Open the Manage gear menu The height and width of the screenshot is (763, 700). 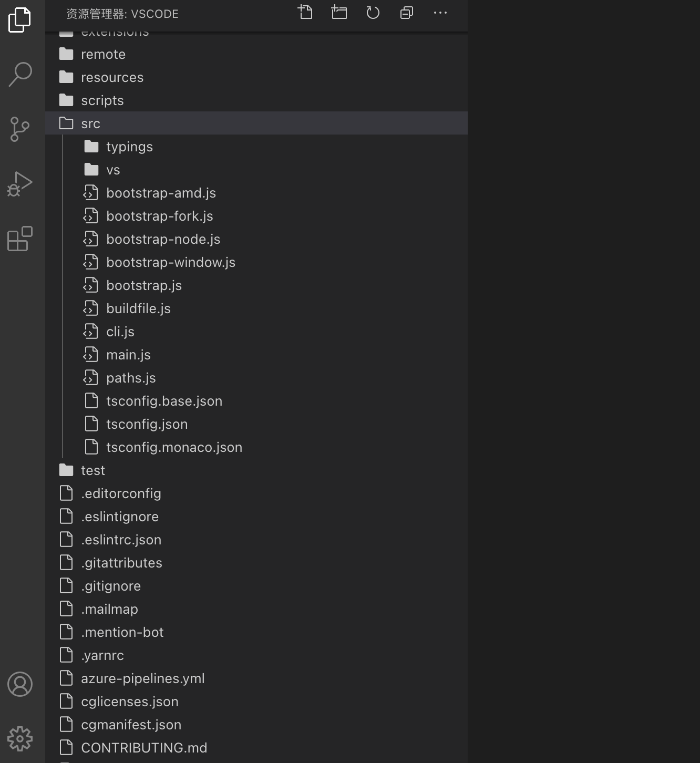(20, 738)
